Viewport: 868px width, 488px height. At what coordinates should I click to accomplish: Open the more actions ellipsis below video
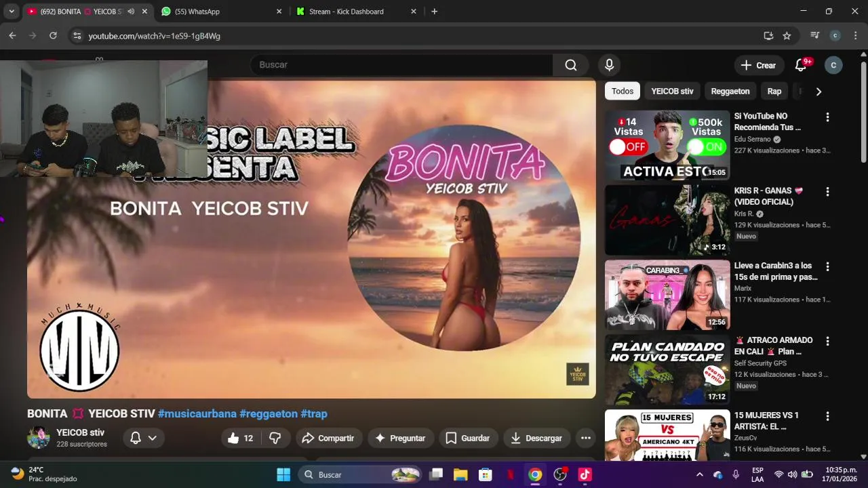(586, 439)
